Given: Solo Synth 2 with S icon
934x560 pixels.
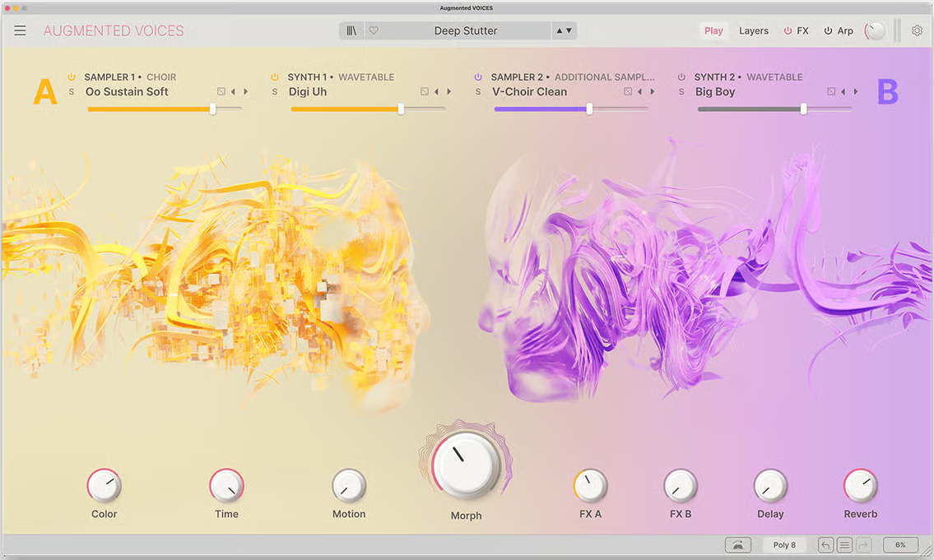Looking at the screenshot, I should point(681,91).
